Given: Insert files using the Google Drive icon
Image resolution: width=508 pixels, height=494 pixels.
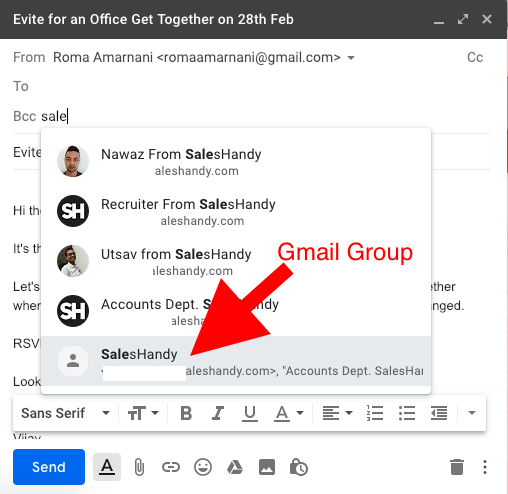Looking at the screenshot, I should point(235,467).
